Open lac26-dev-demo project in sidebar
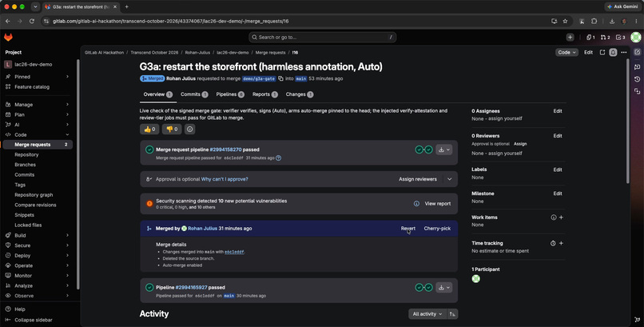The width and height of the screenshot is (644, 327). (x=34, y=65)
